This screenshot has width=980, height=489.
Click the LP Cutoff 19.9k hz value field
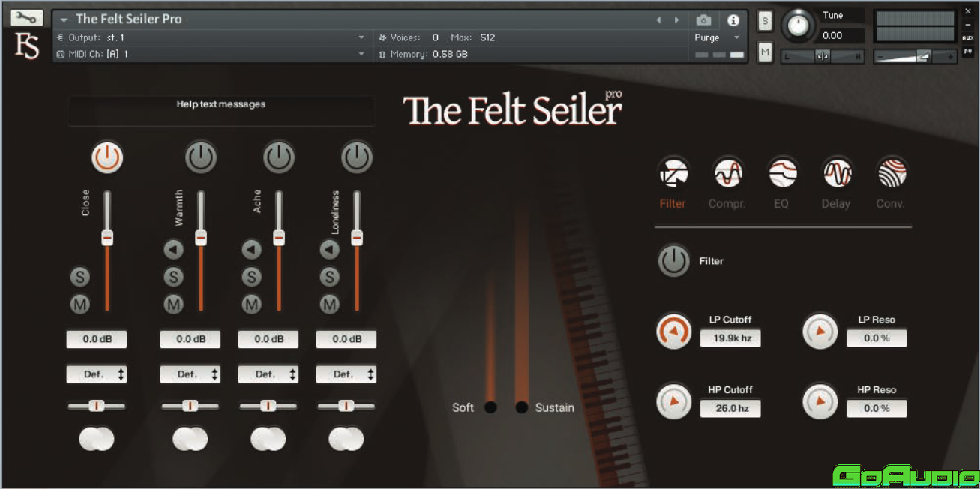(730, 338)
